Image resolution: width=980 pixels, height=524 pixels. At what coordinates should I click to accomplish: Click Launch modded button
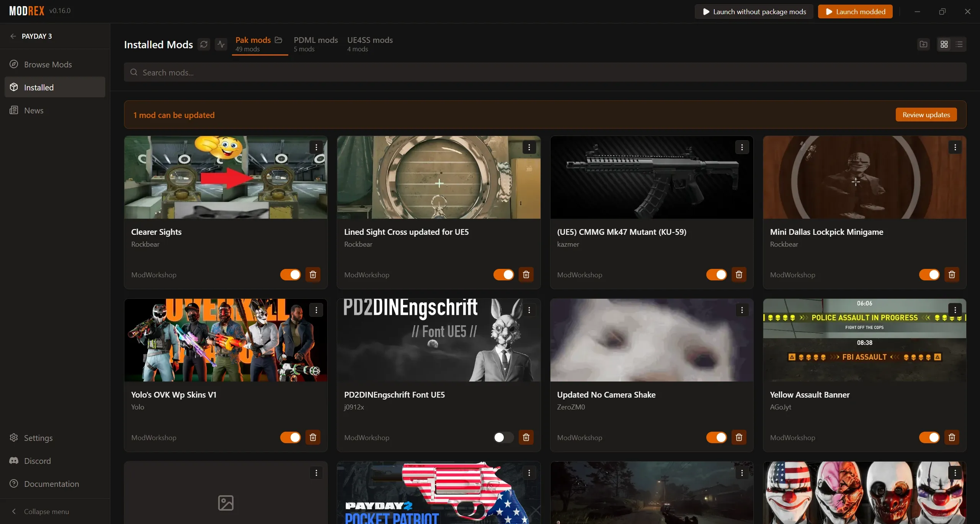tap(855, 11)
